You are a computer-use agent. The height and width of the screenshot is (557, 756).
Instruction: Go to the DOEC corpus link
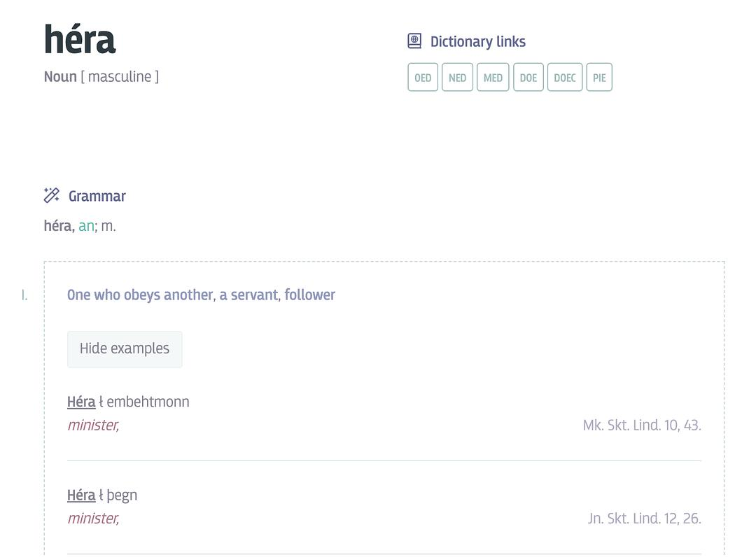click(565, 78)
